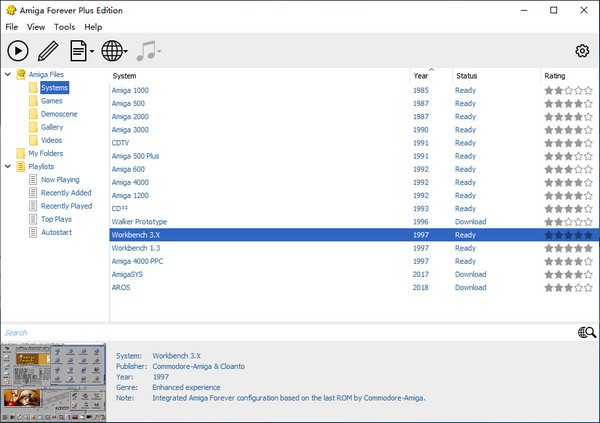Set star rating for Workbench 3.X
Screen dimensions: 600x423
(x=568, y=235)
